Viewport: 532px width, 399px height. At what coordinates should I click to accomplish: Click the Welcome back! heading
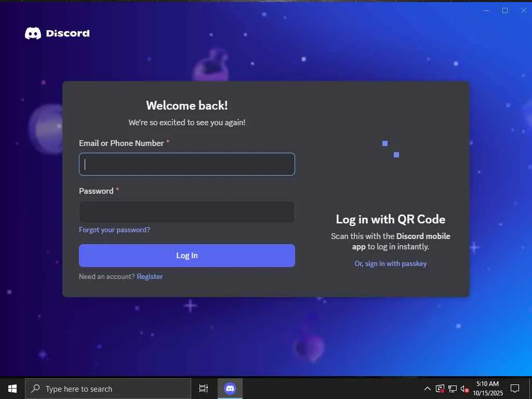tap(187, 105)
